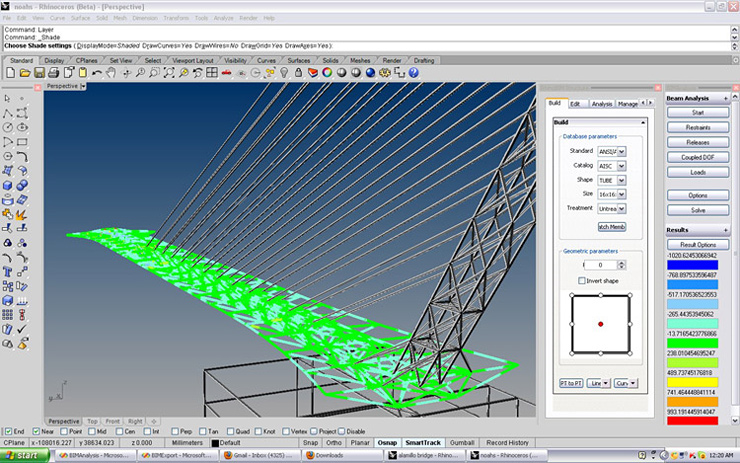Click the Open folder icon in toolbar

click(x=25, y=73)
